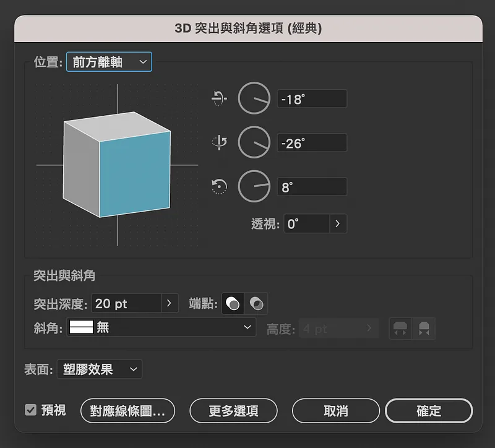This screenshot has height=448, width=495.
Task: Open the 表面 塑膠效果 surface dropdown
Action: pos(100,369)
